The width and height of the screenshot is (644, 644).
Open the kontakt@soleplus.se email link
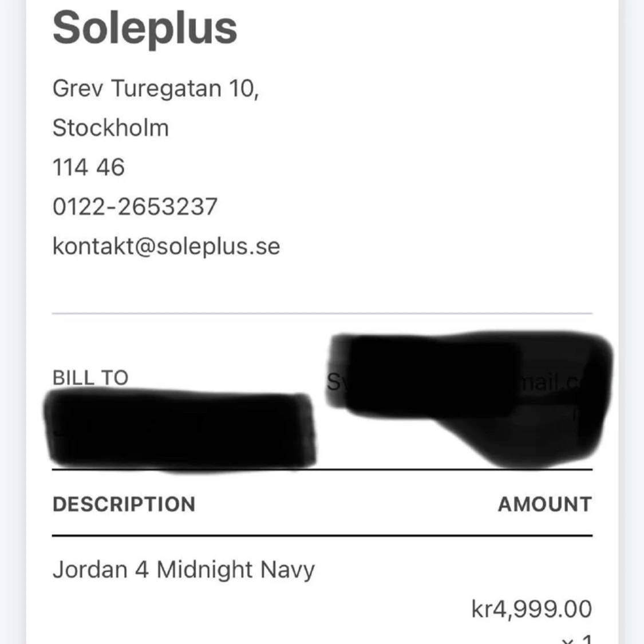166,246
